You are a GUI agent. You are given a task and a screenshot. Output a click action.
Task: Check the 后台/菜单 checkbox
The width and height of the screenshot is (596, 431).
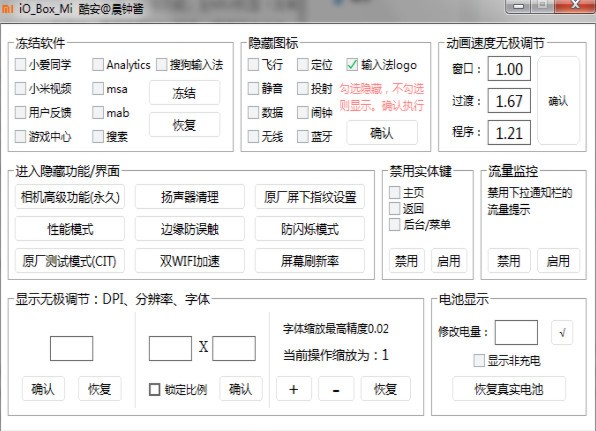(x=395, y=224)
